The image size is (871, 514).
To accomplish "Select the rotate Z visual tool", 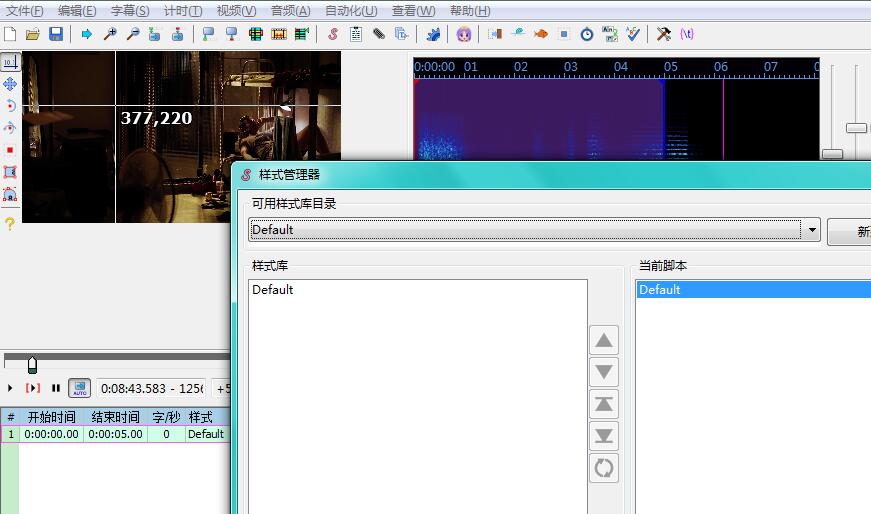I will [x=10, y=106].
